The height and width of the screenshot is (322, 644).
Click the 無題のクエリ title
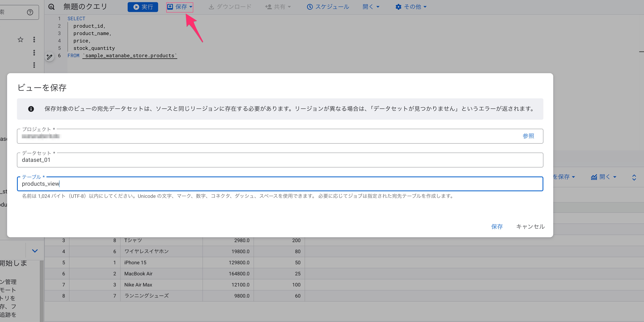pos(85,6)
